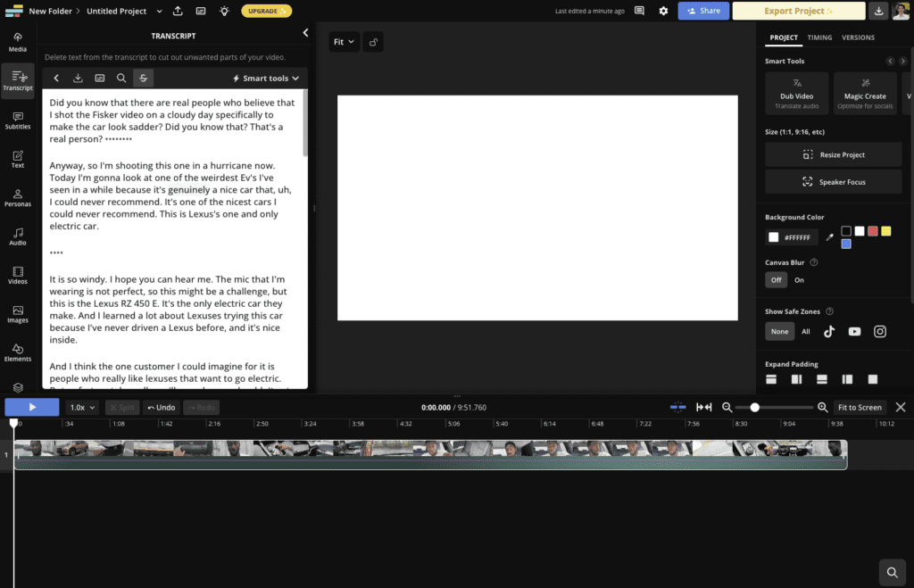Click Fit to Screen button
Image resolution: width=914 pixels, height=588 pixels.
click(x=860, y=408)
